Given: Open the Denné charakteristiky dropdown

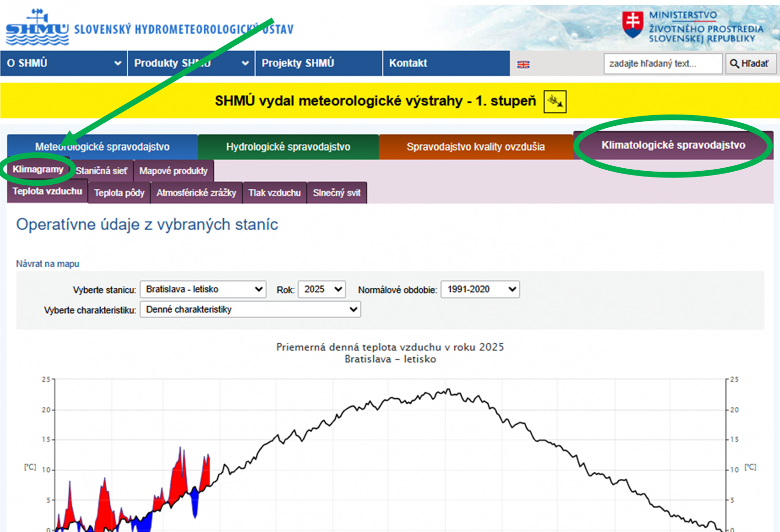Looking at the screenshot, I should tap(250, 310).
